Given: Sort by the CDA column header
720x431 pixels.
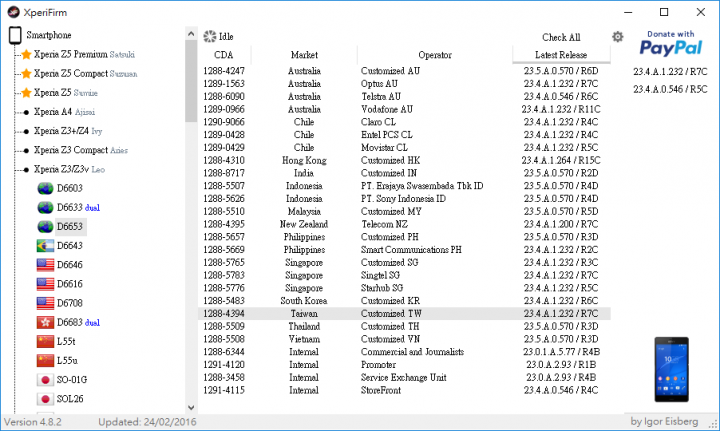Looking at the screenshot, I should [224, 55].
